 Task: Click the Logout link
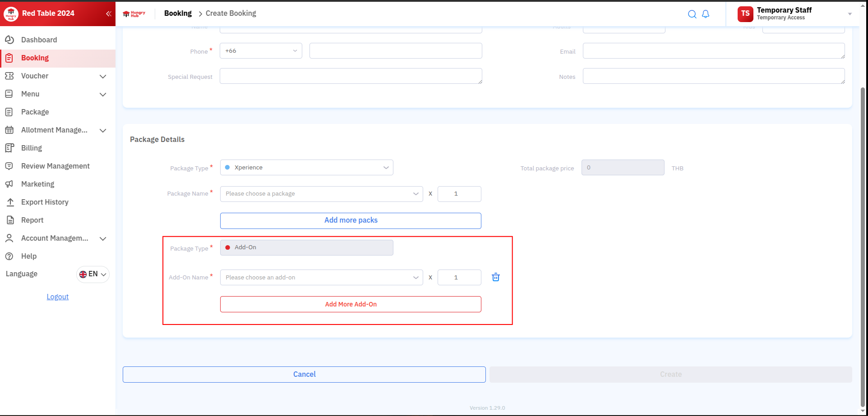[x=58, y=297]
